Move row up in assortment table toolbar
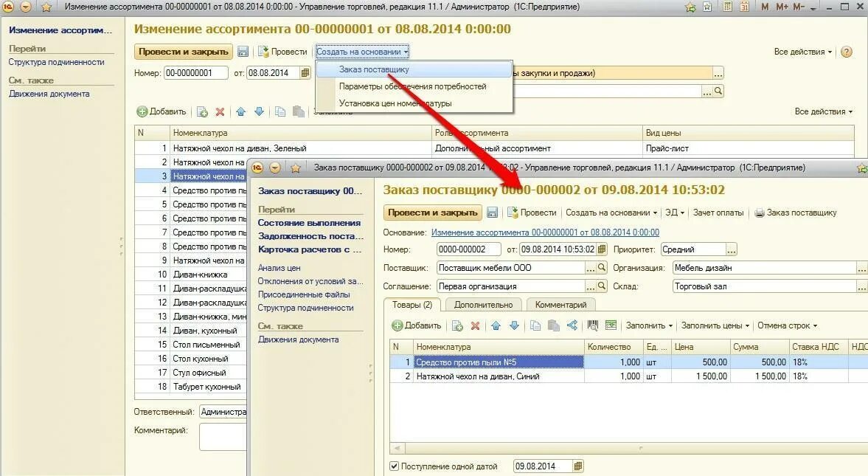Screen dimensions: 868x476 pos(241,111)
